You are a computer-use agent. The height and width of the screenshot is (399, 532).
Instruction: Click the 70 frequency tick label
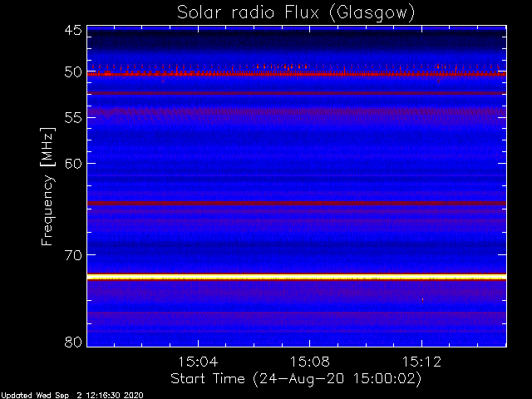[73, 255]
